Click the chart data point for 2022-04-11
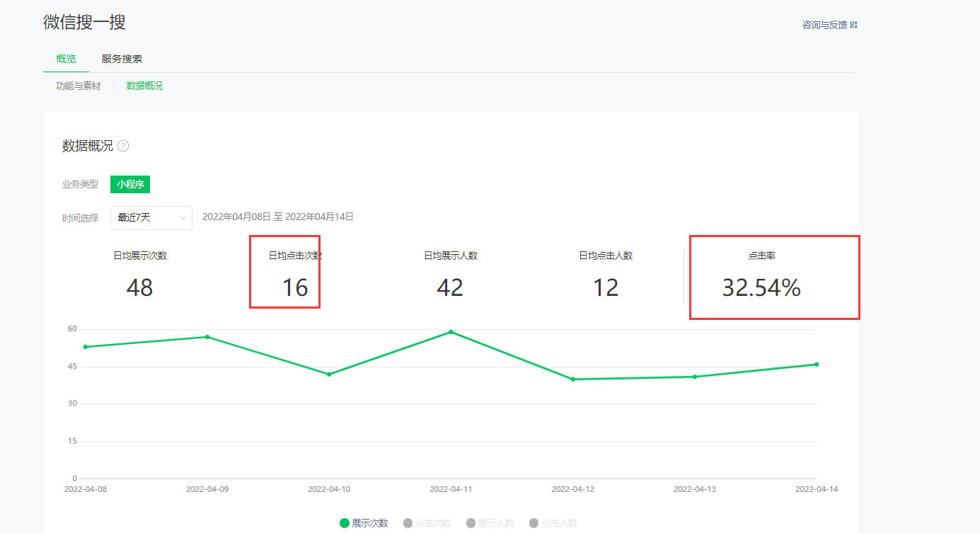Image resolution: width=980 pixels, height=533 pixels. pos(451,332)
